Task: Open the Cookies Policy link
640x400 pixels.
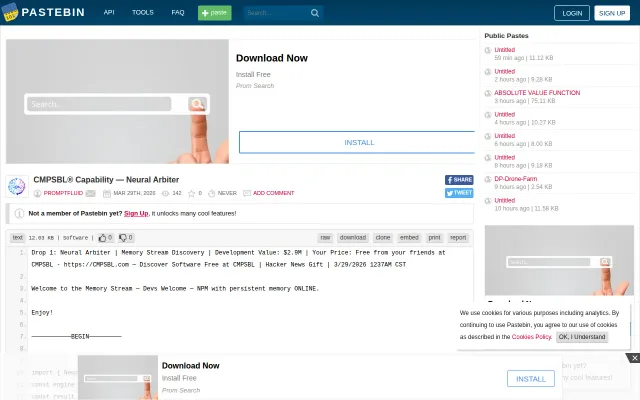Action: (x=531, y=337)
